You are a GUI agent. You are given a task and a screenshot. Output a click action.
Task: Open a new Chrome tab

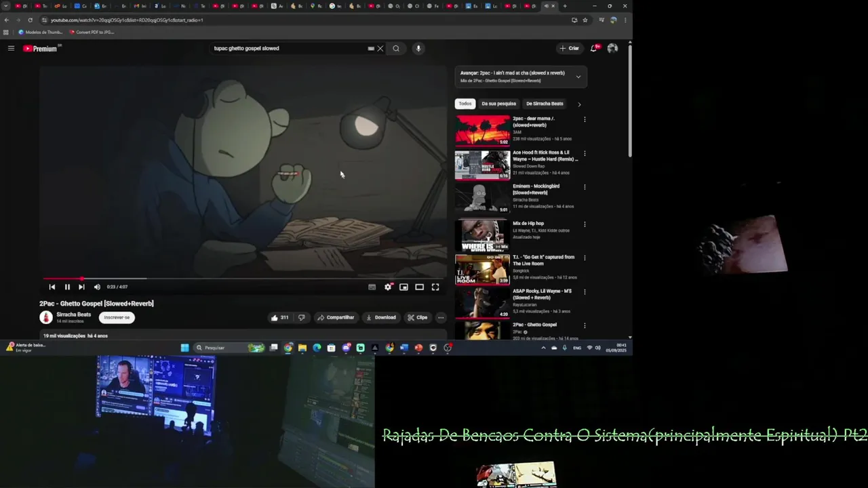point(564,6)
